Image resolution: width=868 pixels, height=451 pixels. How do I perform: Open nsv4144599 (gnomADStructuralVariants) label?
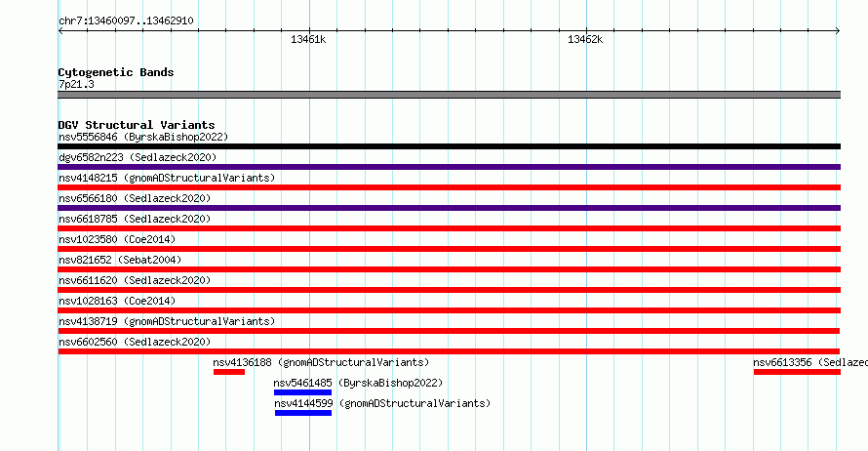coord(382,403)
